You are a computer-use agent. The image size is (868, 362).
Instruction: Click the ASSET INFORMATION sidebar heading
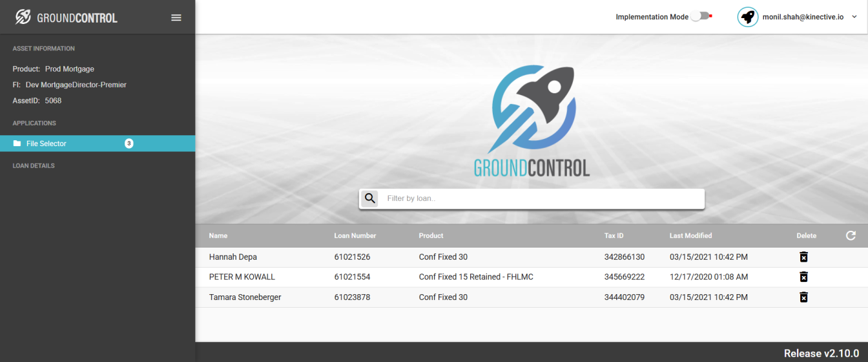pyautogui.click(x=44, y=48)
